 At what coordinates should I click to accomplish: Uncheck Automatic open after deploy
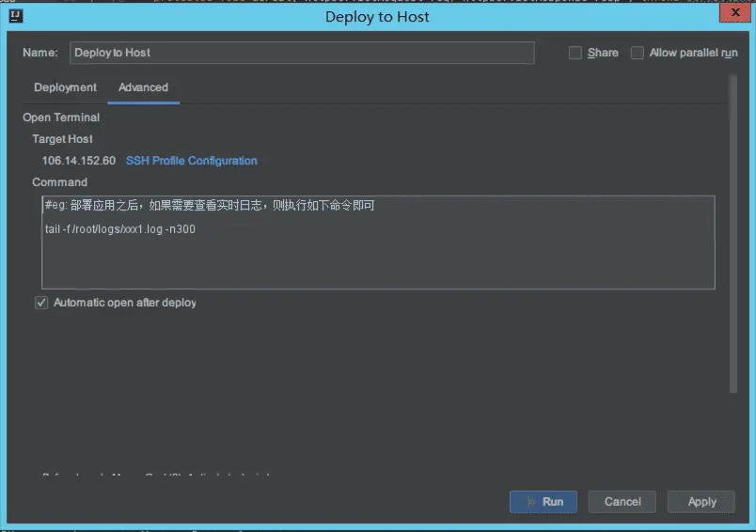tap(41, 303)
